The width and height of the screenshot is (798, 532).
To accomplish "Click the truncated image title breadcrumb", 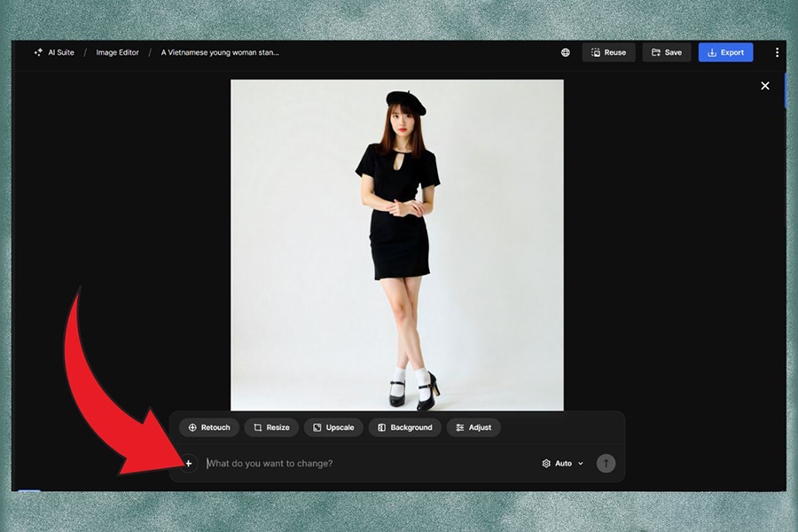I will tap(220, 52).
